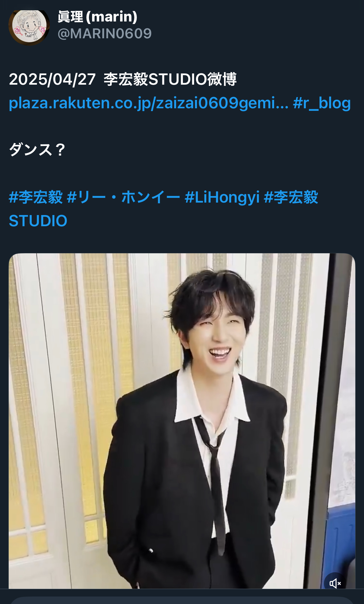Open the #LiHongyi hashtag

tap(222, 197)
